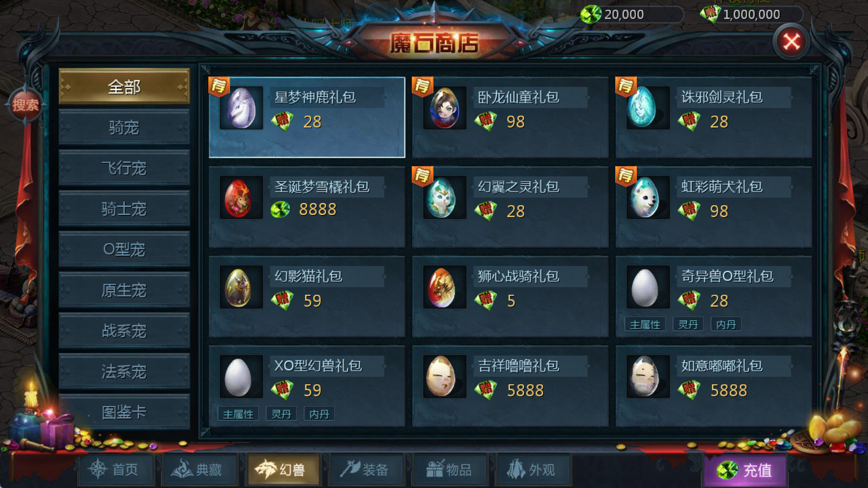Click the 星梦神鹿礼包 egg icon
This screenshot has height=488, width=868.
(241, 108)
